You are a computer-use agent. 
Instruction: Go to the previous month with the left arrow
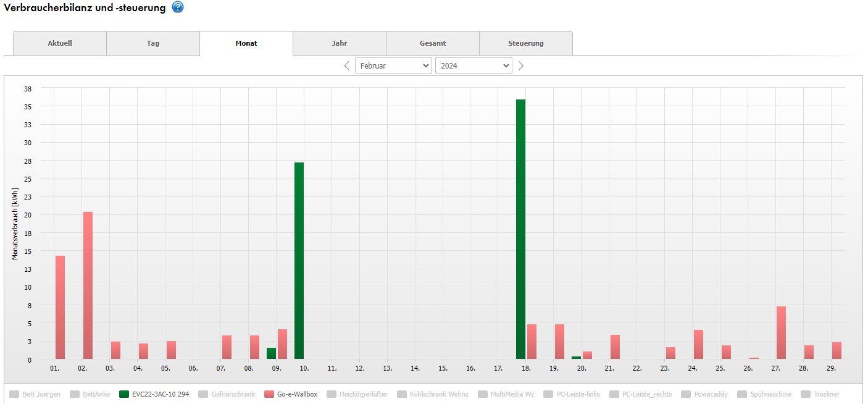click(347, 65)
